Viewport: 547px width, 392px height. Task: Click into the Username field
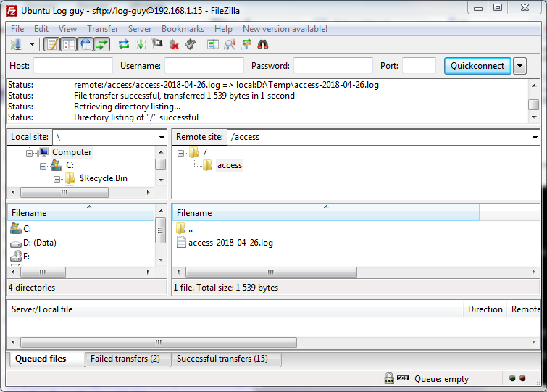pos(204,66)
